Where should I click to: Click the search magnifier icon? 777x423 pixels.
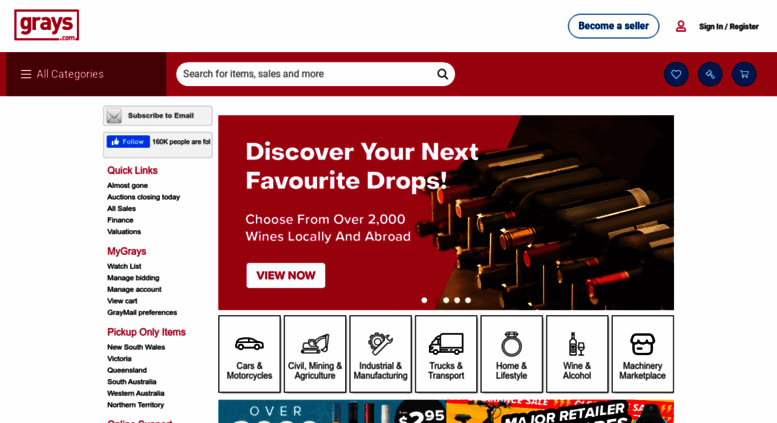click(442, 74)
